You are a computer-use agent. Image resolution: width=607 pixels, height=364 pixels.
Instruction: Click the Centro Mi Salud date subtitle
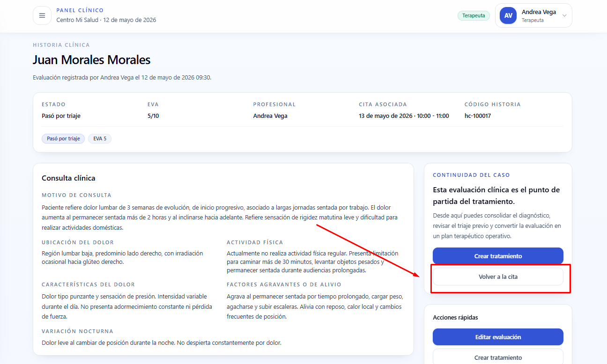point(106,20)
